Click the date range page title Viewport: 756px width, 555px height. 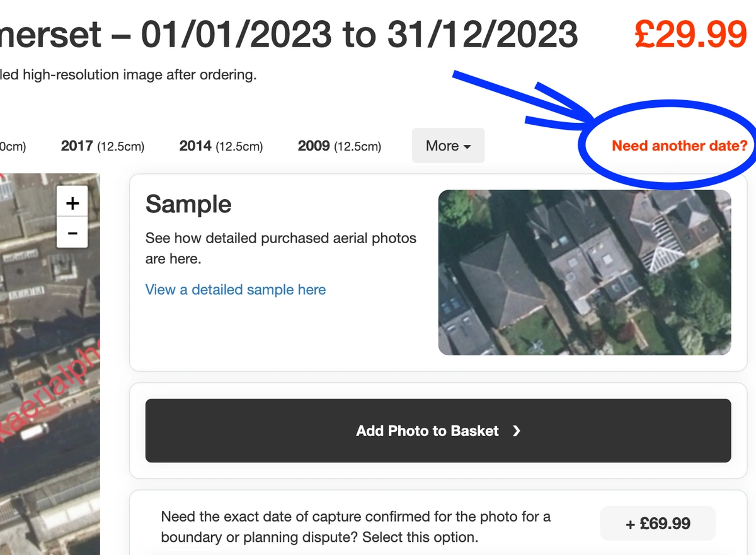(x=289, y=34)
